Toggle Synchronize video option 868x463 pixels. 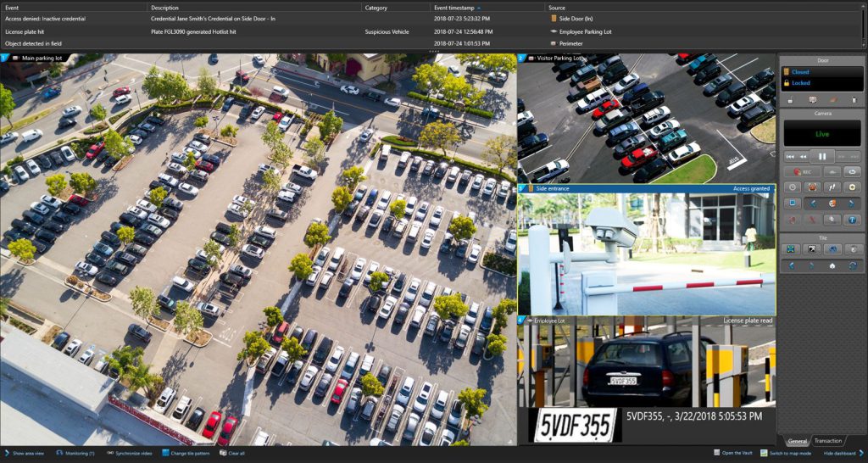(129, 453)
